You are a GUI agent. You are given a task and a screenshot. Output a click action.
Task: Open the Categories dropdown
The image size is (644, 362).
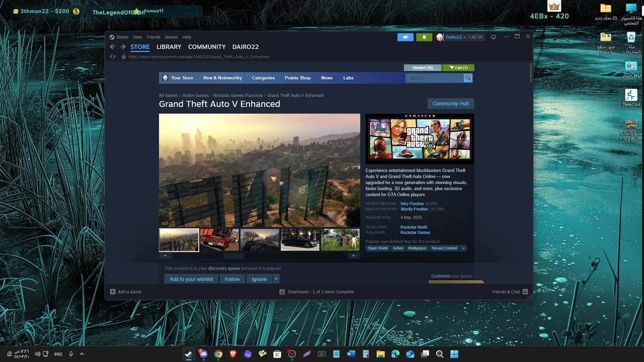click(263, 78)
